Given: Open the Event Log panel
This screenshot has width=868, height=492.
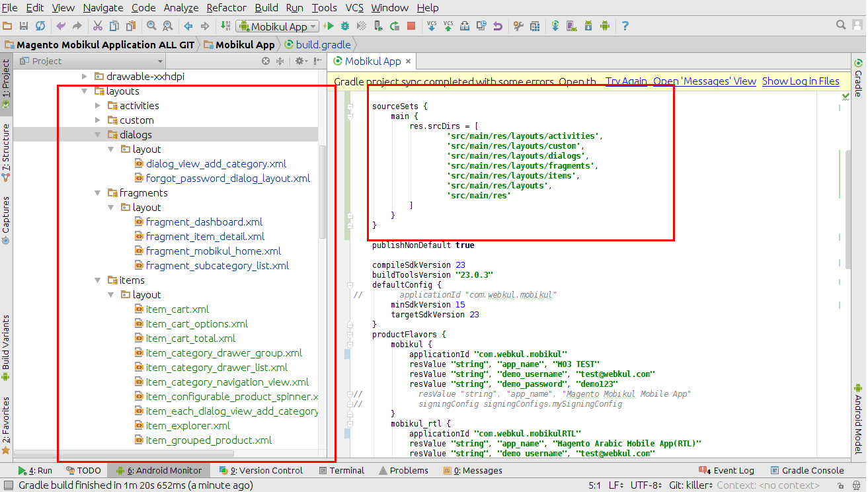Looking at the screenshot, I should tap(727, 471).
